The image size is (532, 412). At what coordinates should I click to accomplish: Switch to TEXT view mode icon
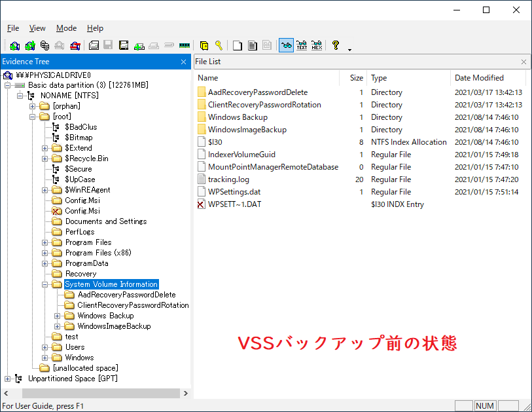(302, 45)
